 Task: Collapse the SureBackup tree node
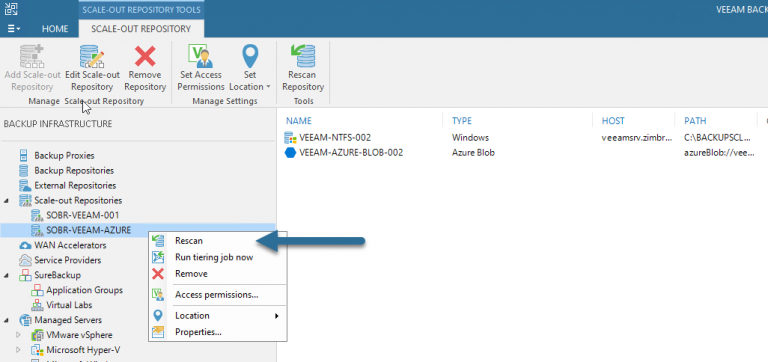tap(6, 275)
